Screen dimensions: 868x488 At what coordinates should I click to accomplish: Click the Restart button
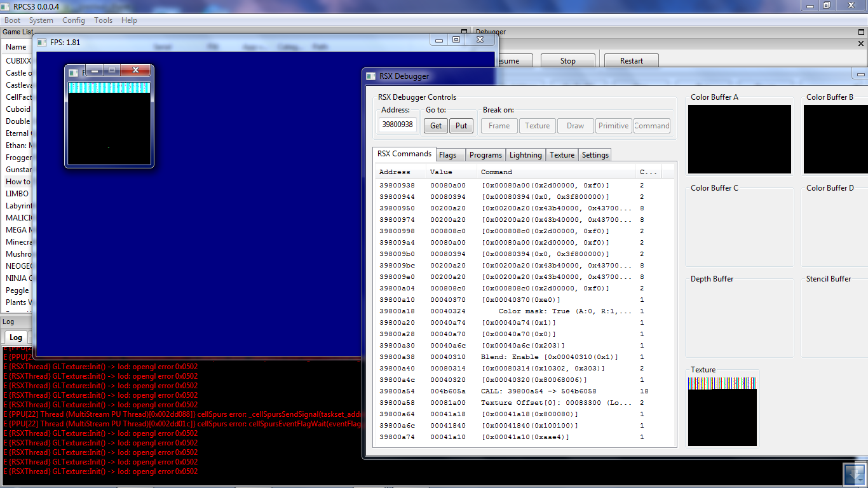tap(631, 61)
